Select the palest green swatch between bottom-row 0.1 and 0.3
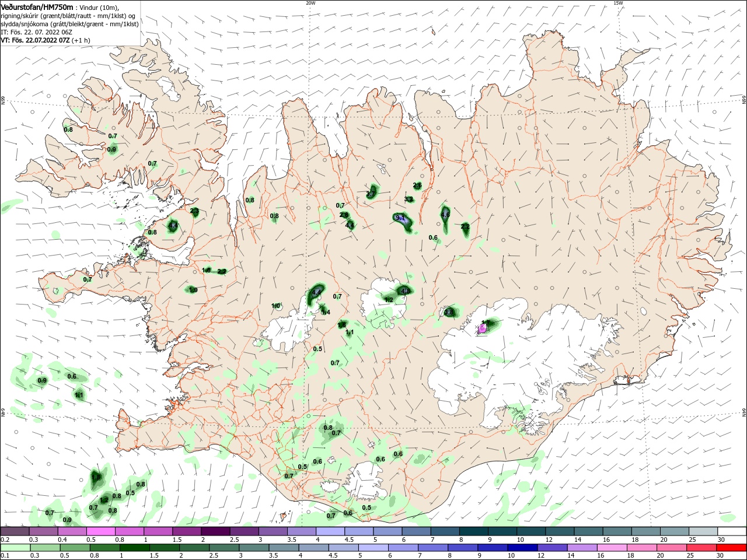The image size is (747, 560). pos(14,548)
